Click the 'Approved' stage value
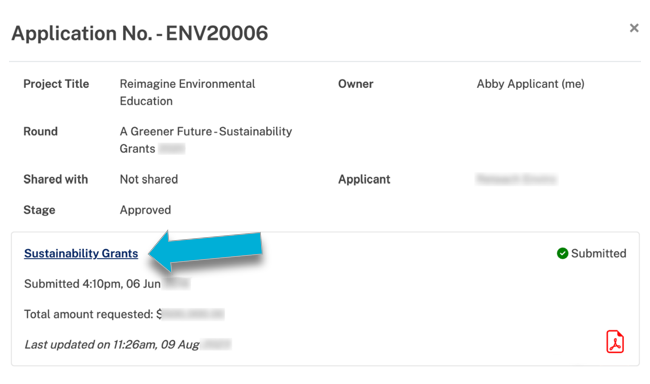This screenshot has height=384, width=650. [x=145, y=210]
